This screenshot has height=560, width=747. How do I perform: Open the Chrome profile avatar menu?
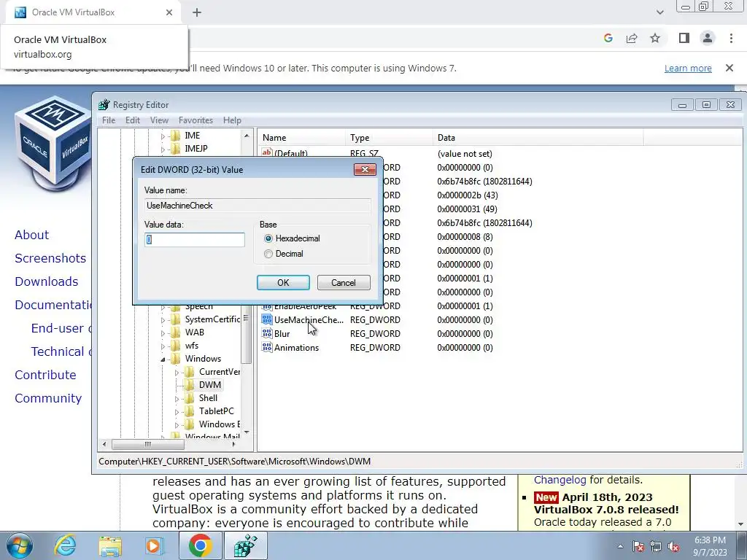tap(708, 38)
